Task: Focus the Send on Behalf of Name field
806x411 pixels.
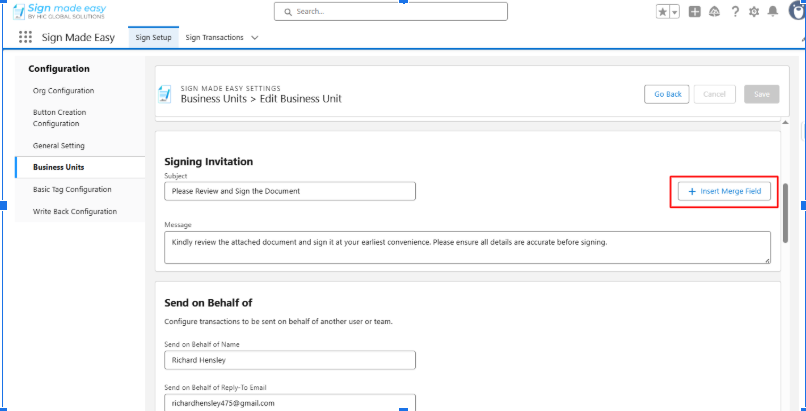Action: pyautogui.click(x=290, y=360)
